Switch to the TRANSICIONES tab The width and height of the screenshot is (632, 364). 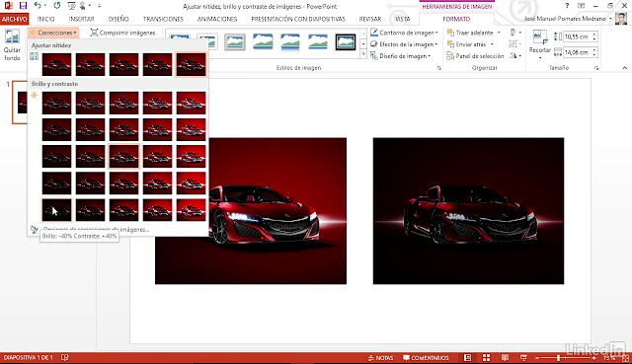[163, 19]
